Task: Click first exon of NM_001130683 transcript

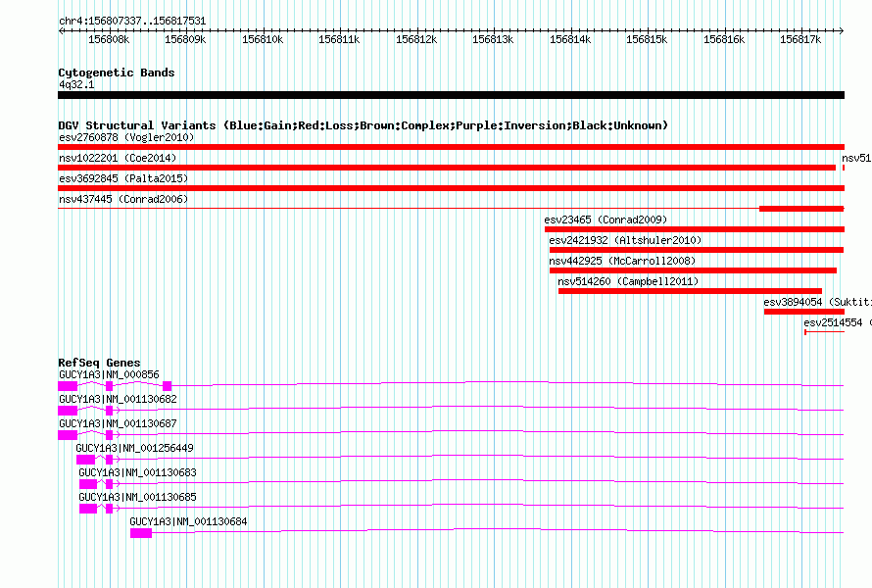Action: pyautogui.click(x=88, y=484)
